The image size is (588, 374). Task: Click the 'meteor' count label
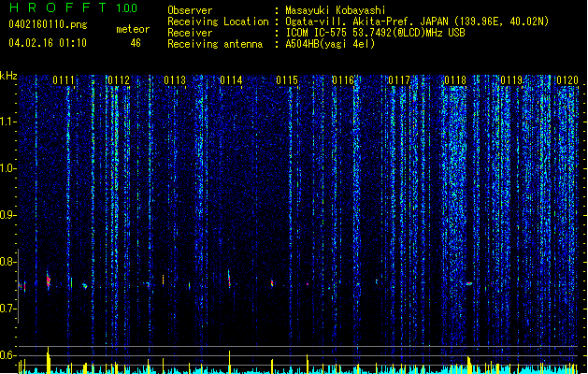133,29
